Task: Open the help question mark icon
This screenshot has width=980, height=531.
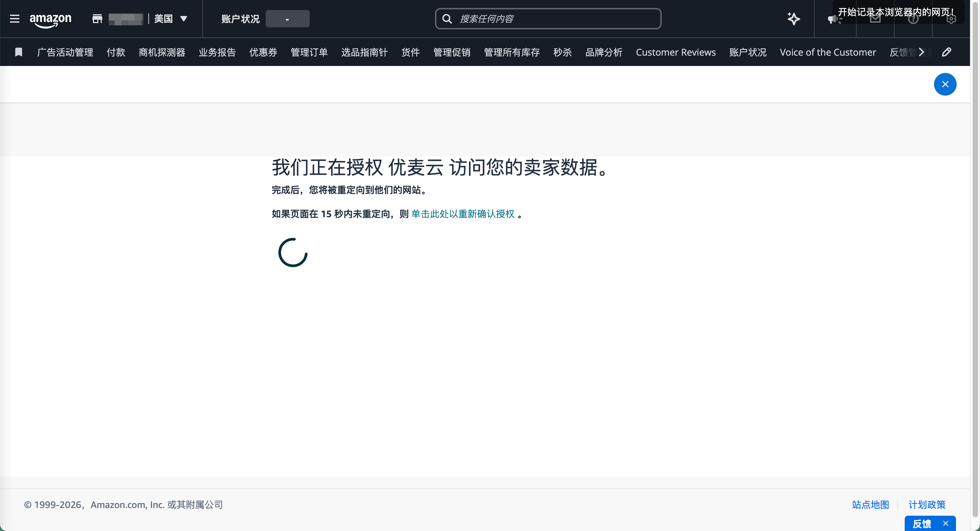Action: (x=913, y=19)
